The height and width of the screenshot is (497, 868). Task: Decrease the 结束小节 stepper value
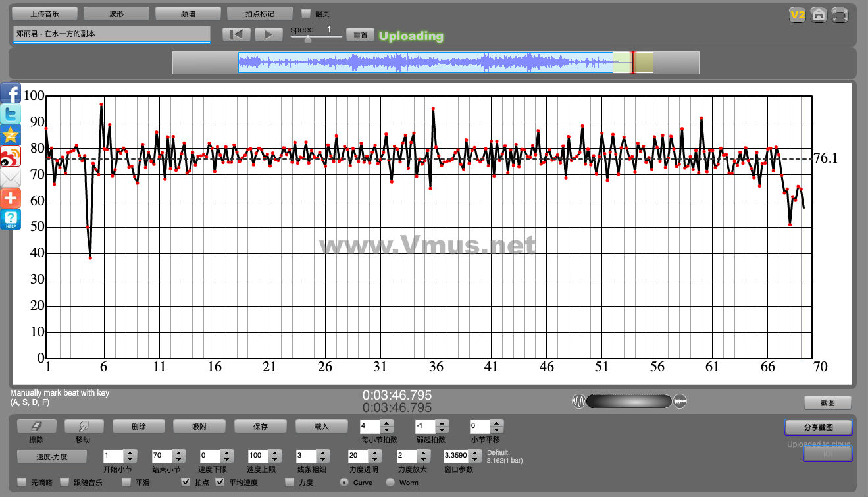coord(178,459)
